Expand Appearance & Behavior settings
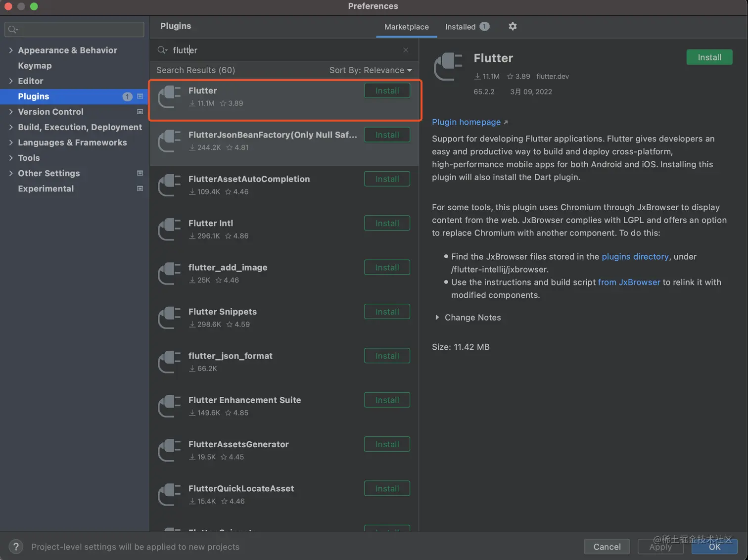 click(11, 50)
